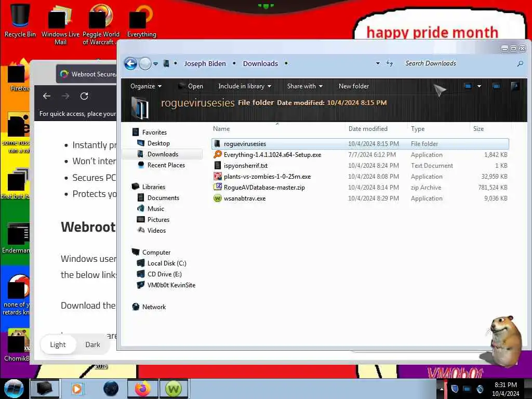
Task: Open Recent Places in Favorites
Action: [166, 165]
